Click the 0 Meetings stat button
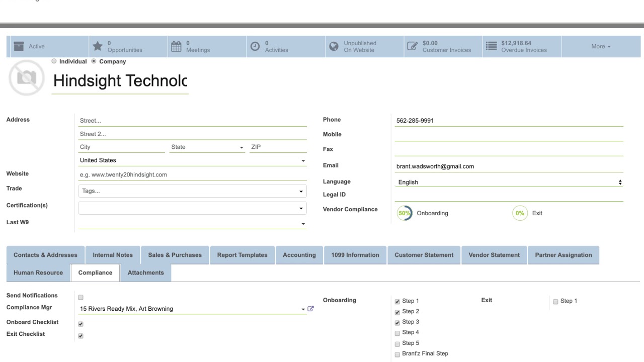This screenshot has height=362, width=644. (207, 46)
